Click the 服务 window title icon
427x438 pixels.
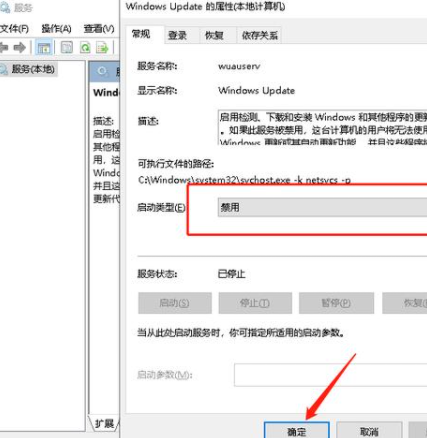pyautogui.click(x=4, y=7)
